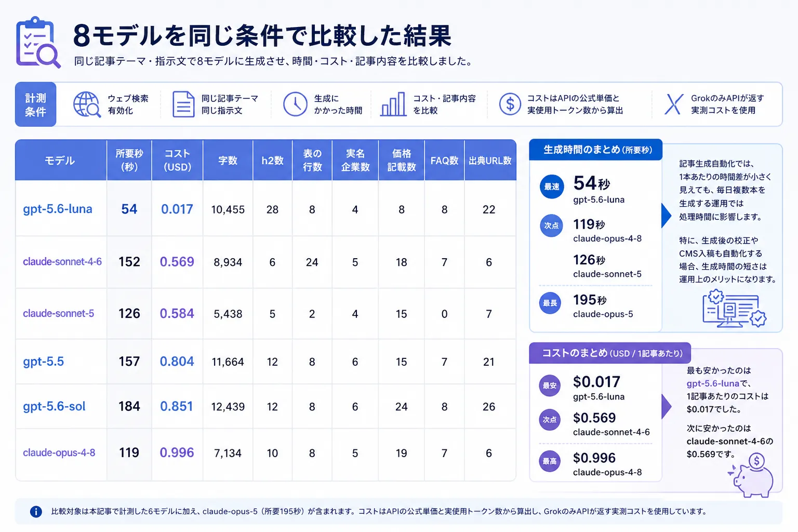The width and height of the screenshot is (798, 532).
Task: Click the 所要秒(秒) column header
Action: point(129,161)
